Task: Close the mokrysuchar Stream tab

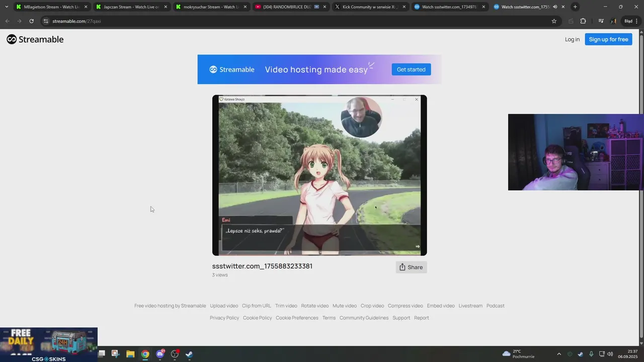Action: pyautogui.click(x=245, y=7)
